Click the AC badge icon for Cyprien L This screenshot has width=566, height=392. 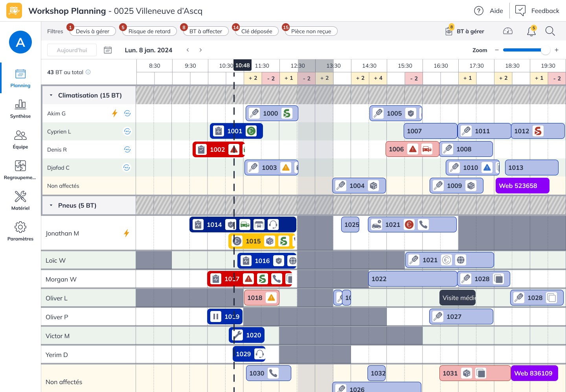pyautogui.click(x=127, y=131)
